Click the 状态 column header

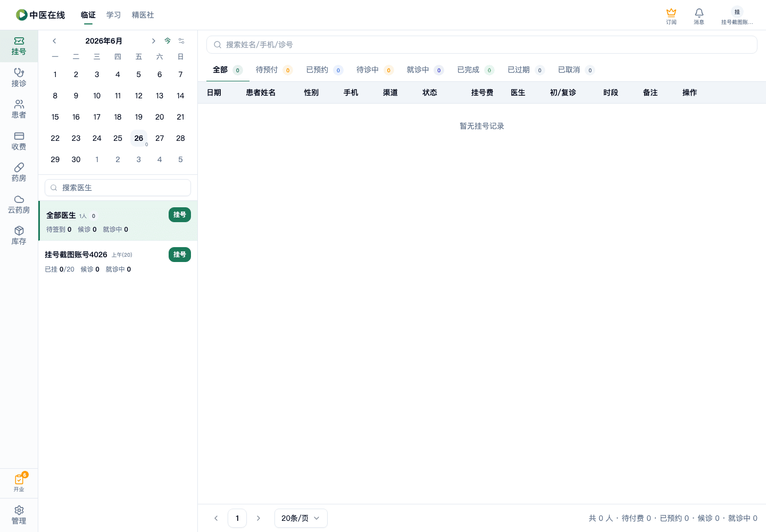pos(430,92)
